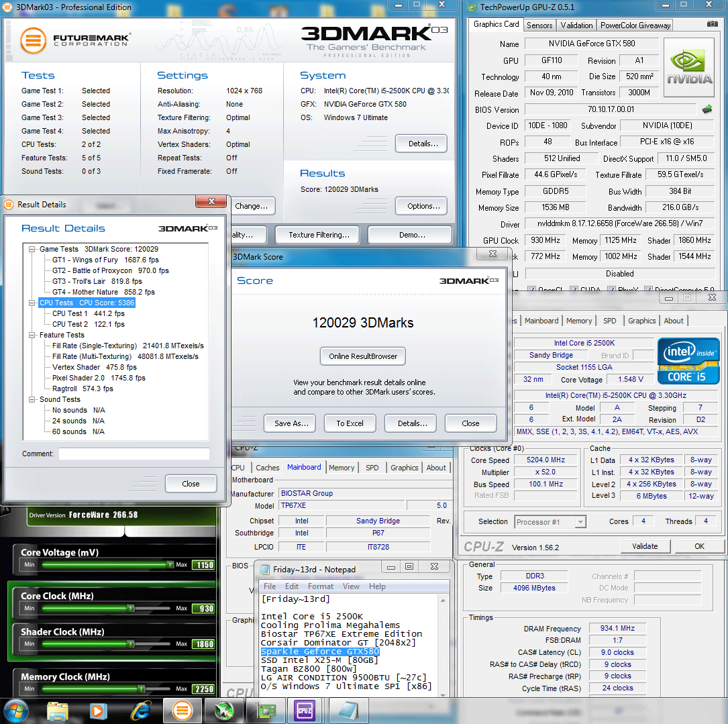Open the Notepad Help menu
Screen dimensions: 728x724
coord(377,586)
